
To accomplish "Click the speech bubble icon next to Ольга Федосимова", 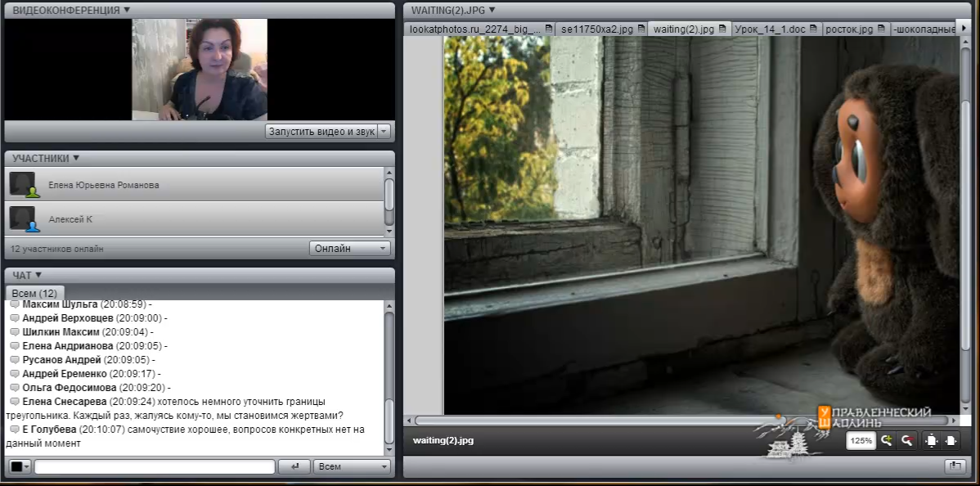I will point(15,388).
